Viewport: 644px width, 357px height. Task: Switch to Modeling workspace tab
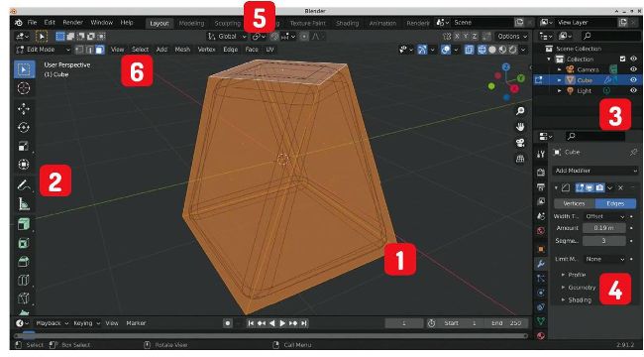[x=191, y=24]
